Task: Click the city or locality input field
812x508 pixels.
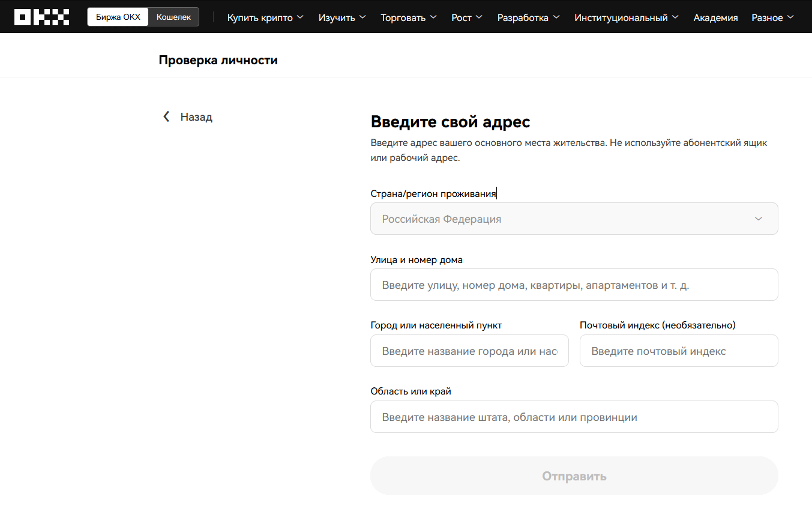Action: pyautogui.click(x=469, y=351)
